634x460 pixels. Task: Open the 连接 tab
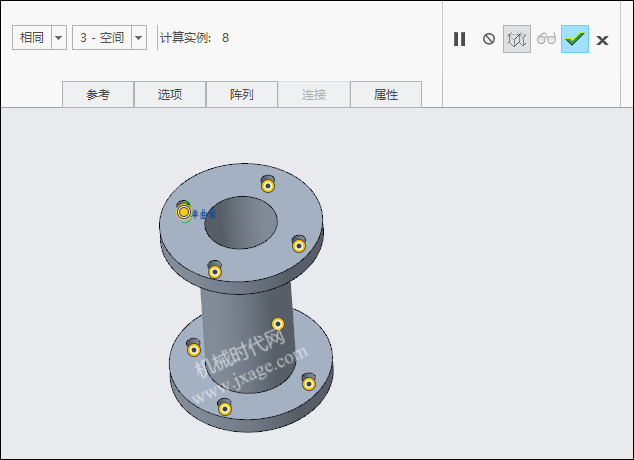pyautogui.click(x=314, y=95)
